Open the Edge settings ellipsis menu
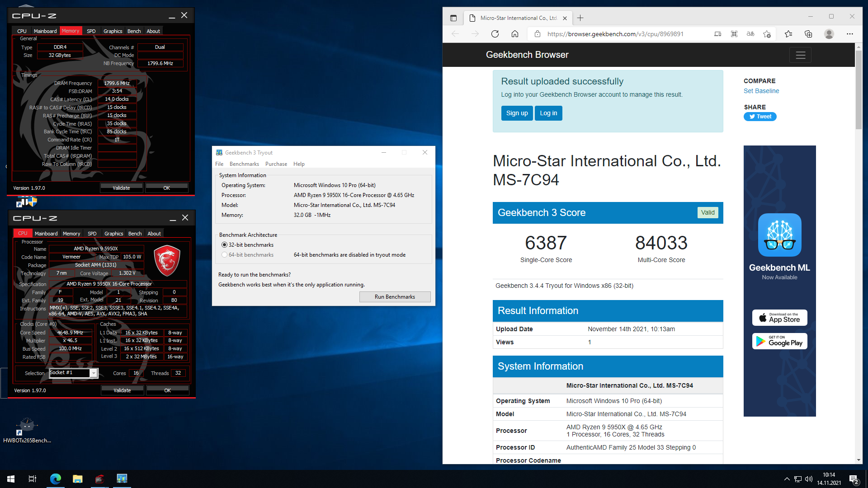 (x=850, y=34)
